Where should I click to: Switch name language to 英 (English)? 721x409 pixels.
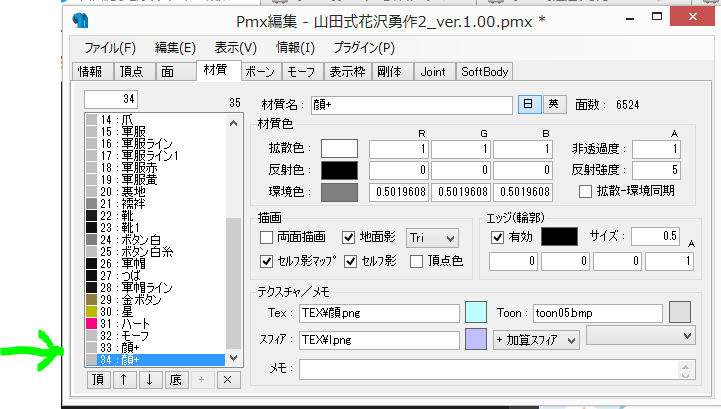[554, 104]
